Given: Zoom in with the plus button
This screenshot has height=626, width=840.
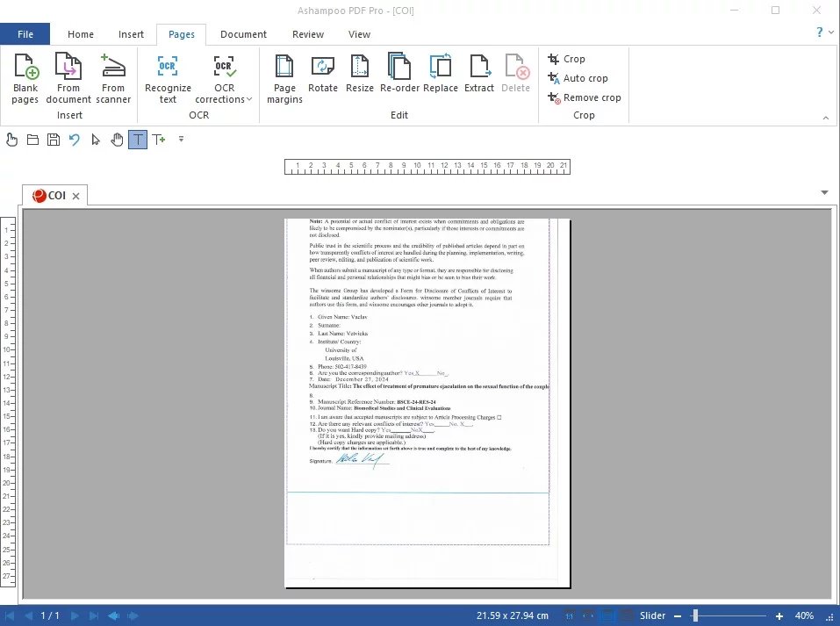Looking at the screenshot, I should (x=779, y=616).
